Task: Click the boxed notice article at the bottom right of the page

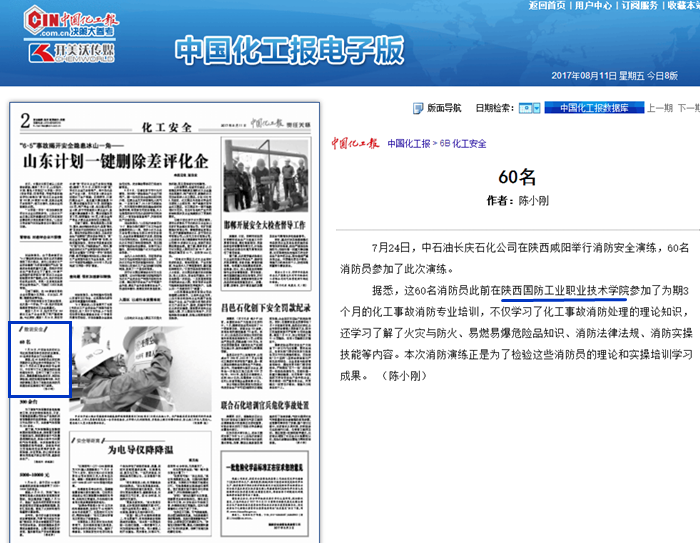Action: click(x=265, y=494)
